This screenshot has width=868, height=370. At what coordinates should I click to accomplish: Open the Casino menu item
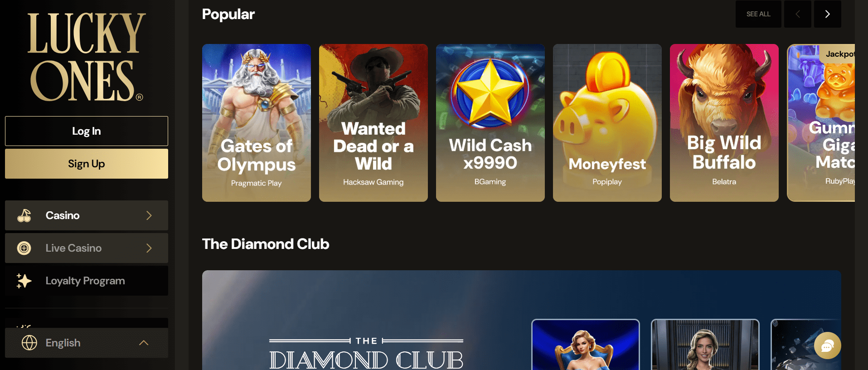[87, 215]
